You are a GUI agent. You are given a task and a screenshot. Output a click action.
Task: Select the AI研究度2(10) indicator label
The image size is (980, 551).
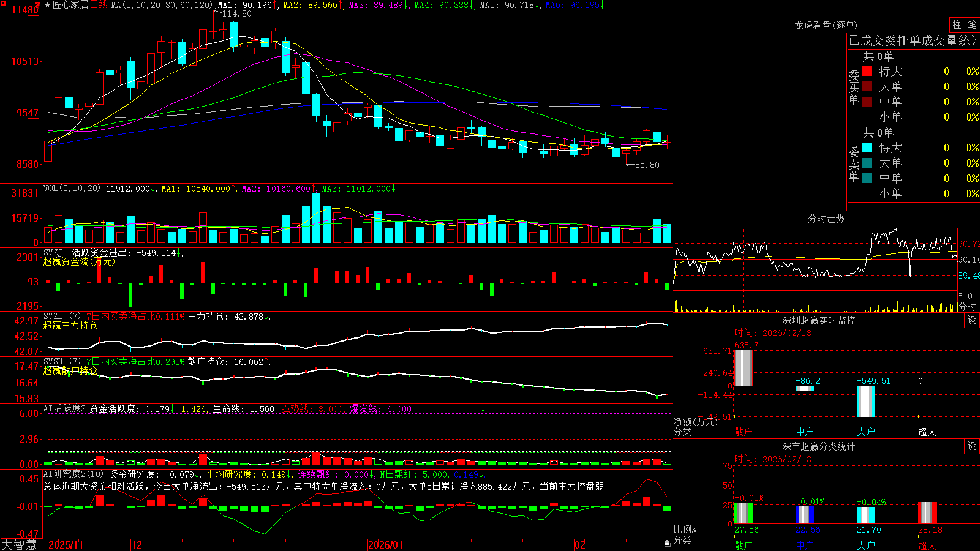[73, 474]
